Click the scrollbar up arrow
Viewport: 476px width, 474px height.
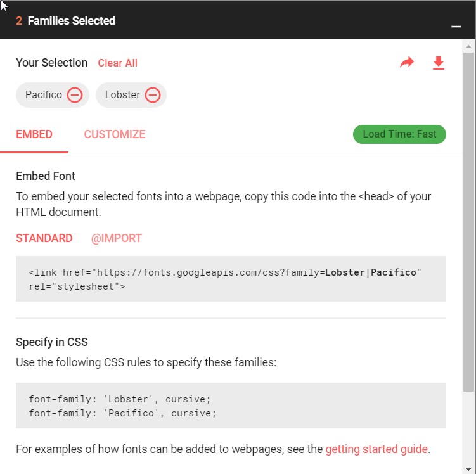tap(469, 47)
